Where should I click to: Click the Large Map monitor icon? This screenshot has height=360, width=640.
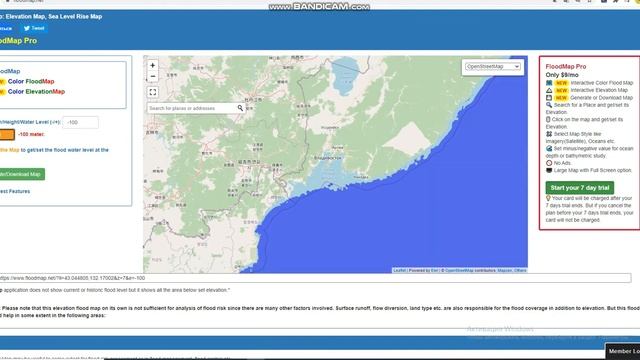point(549,170)
